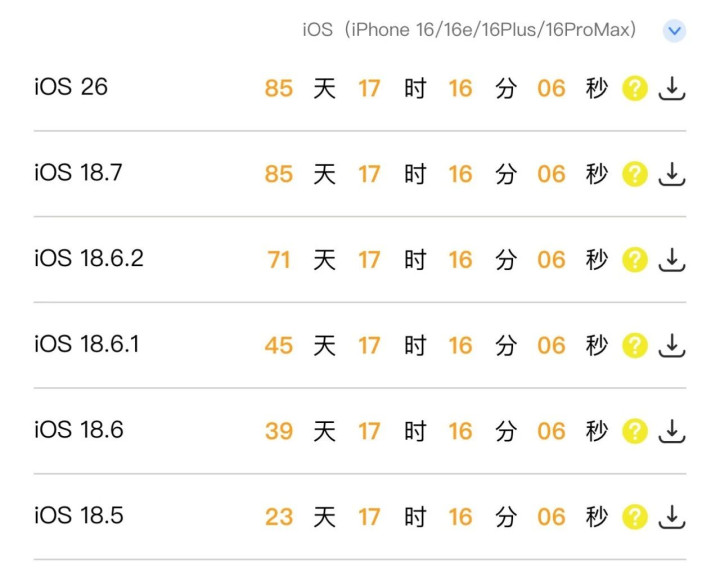Download the iOS 26 firmware
This screenshot has width=720, height=576.
tap(672, 89)
